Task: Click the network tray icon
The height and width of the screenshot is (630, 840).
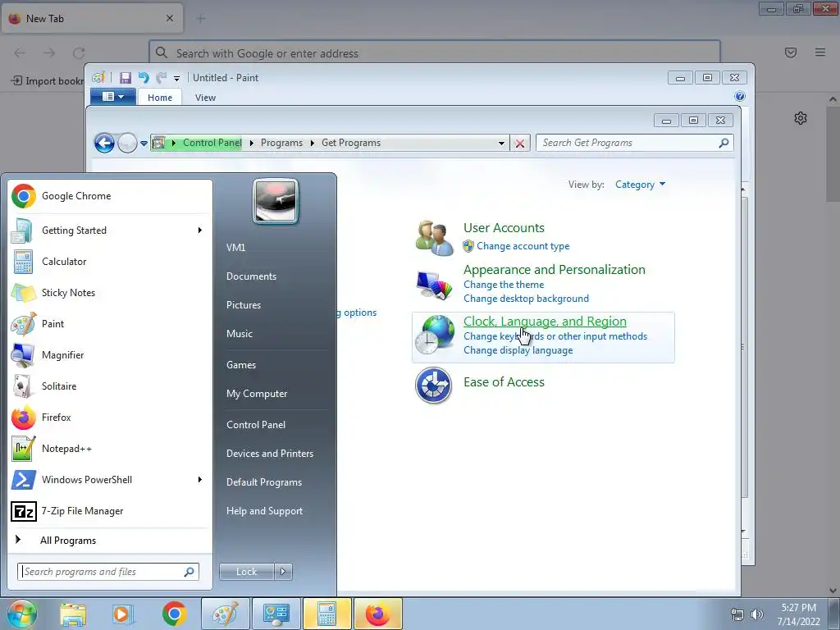Action: (737, 614)
